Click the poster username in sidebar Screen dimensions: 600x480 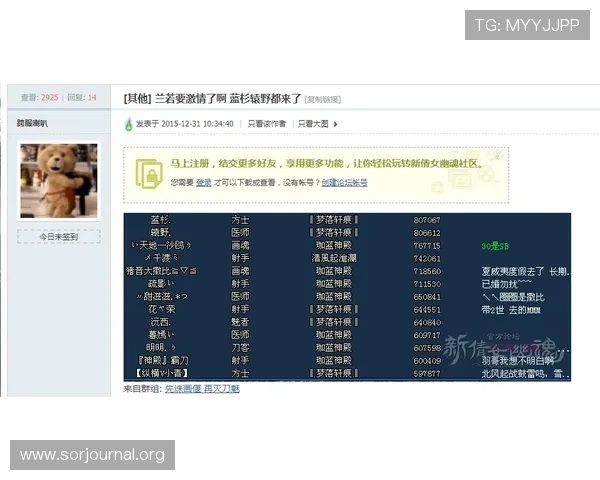[32, 123]
